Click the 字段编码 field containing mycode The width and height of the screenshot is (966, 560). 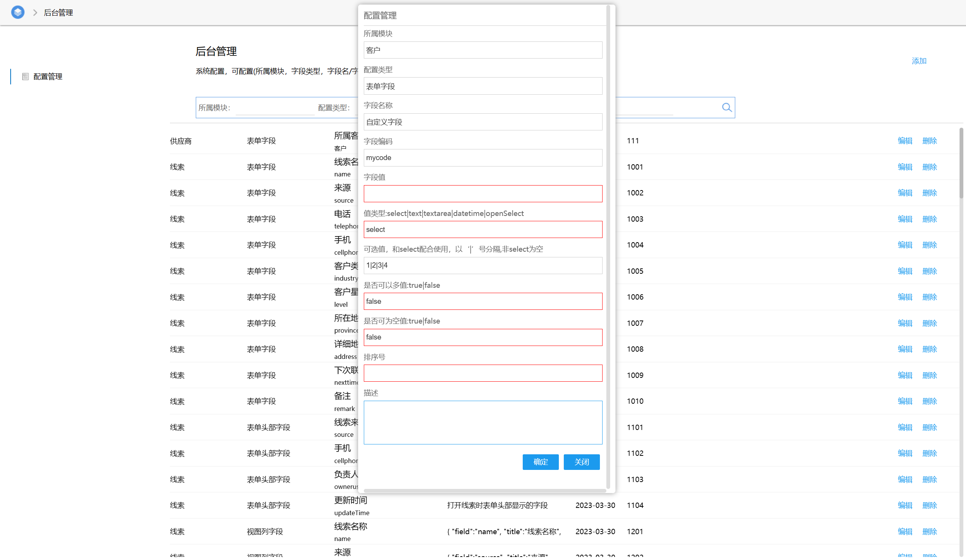click(x=482, y=157)
